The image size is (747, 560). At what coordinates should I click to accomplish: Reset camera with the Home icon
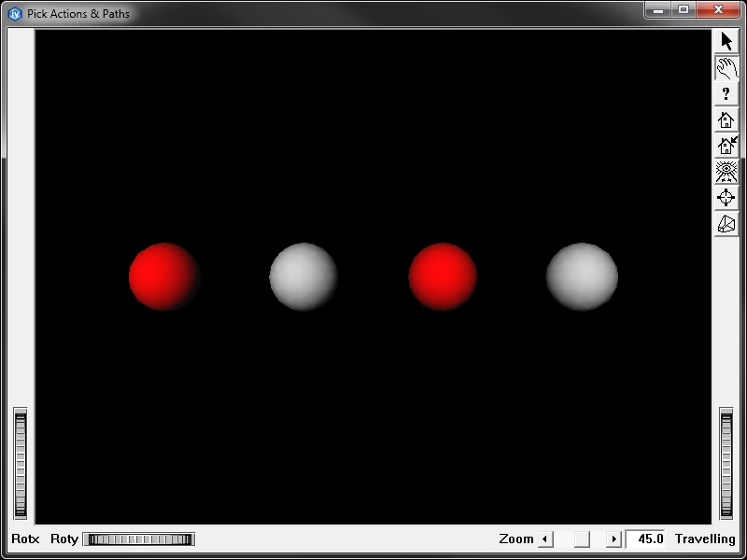(726, 119)
